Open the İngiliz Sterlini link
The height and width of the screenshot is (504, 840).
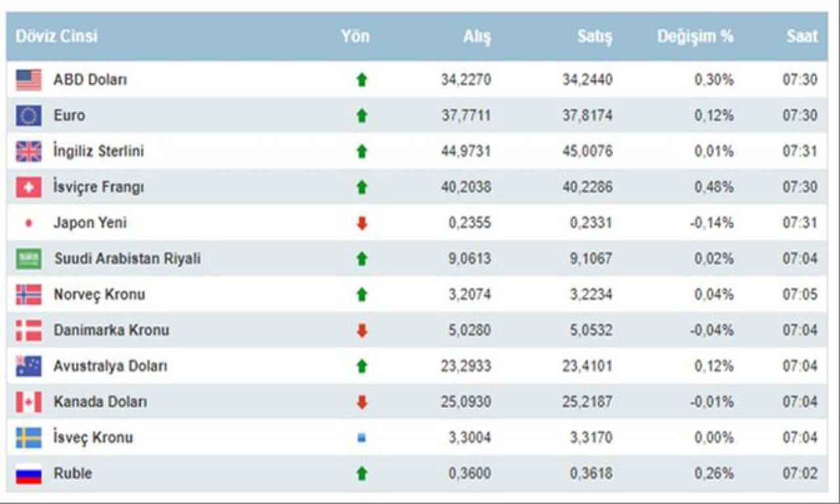tap(98, 151)
